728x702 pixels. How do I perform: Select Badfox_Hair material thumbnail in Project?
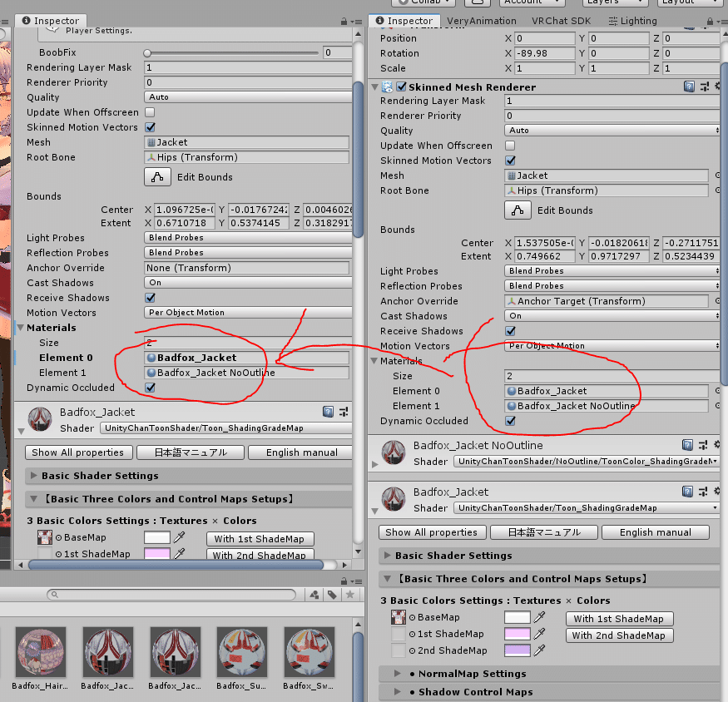click(x=41, y=652)
